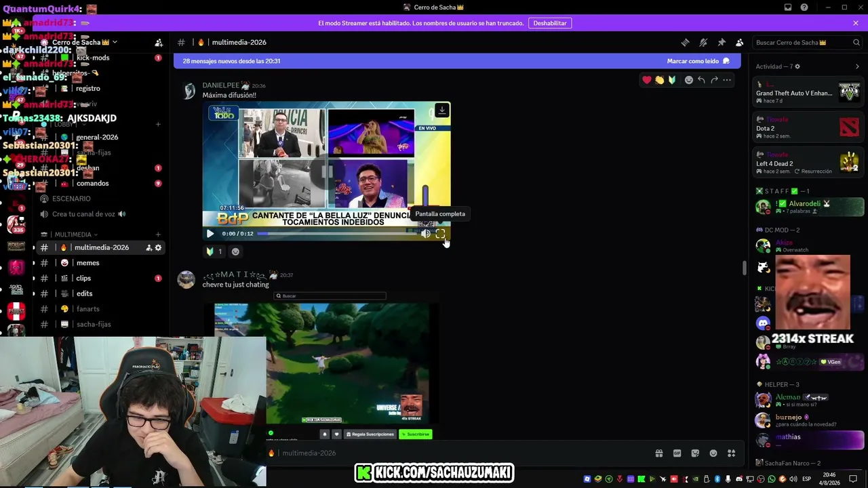This screenshot has height=488, width=868.
Task: Open the ESCENARIO stage channel
Action: coord(71,199)
